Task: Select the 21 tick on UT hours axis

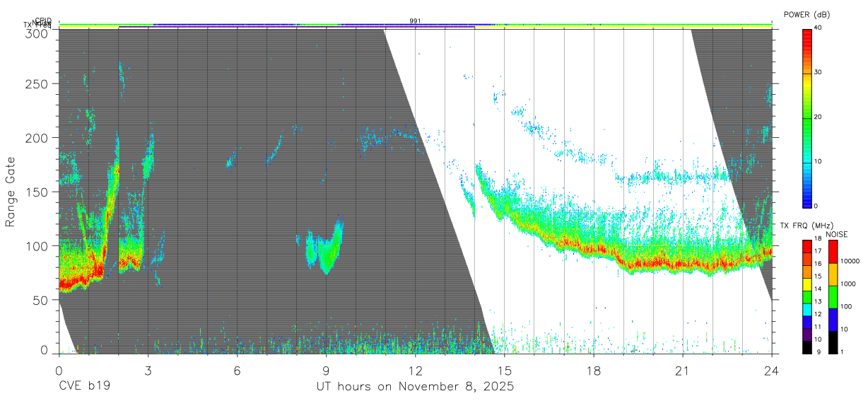Action: pyautogui.click(x=682, y=370)
